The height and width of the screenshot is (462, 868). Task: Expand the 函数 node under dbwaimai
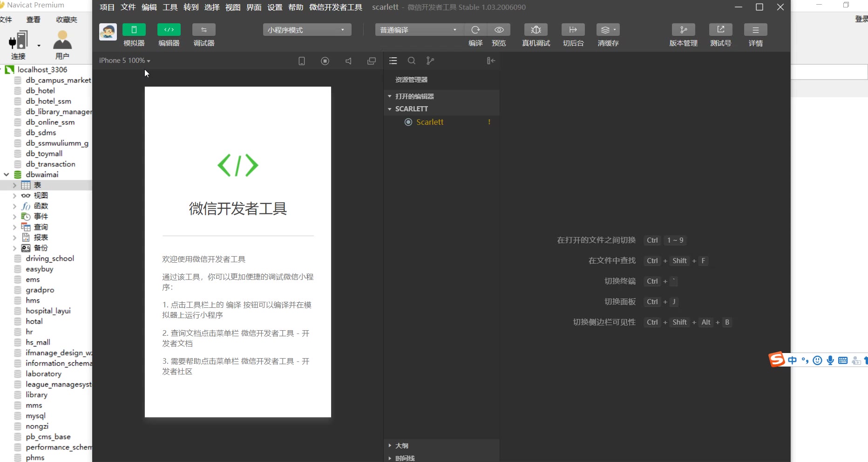click(x=14, y=206)
